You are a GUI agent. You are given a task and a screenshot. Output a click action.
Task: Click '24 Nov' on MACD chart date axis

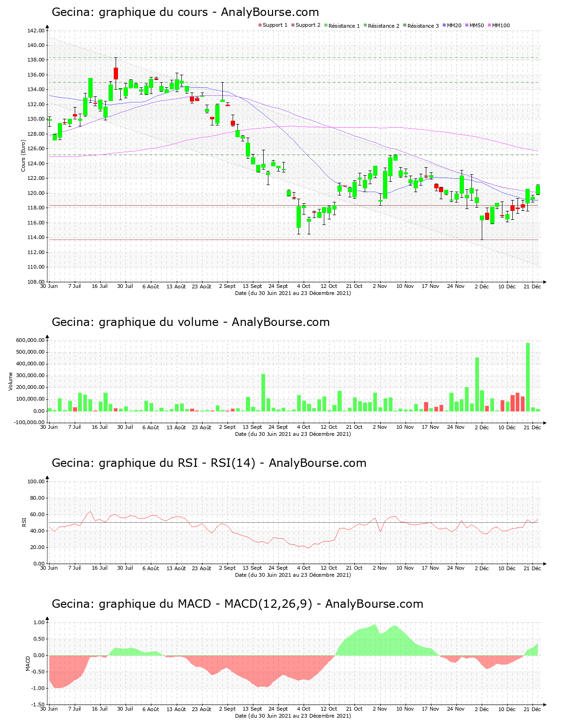(x=456, y=709)
